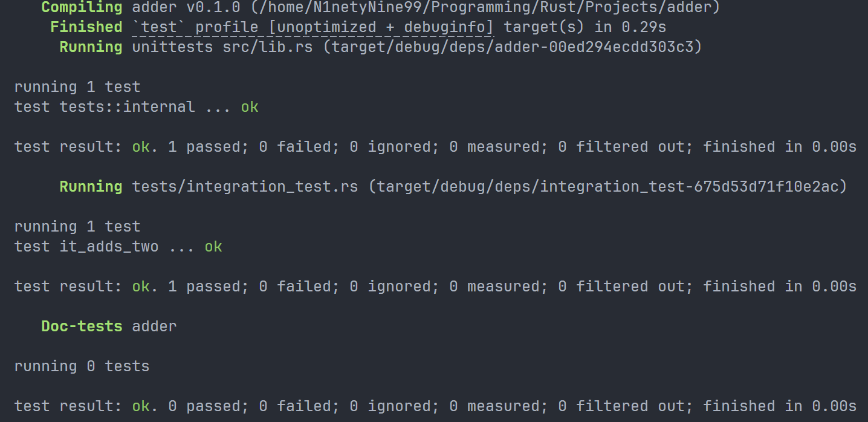Click ok beside tests::internal
This screenshot has width=868, height=422.
click(250, 107)
